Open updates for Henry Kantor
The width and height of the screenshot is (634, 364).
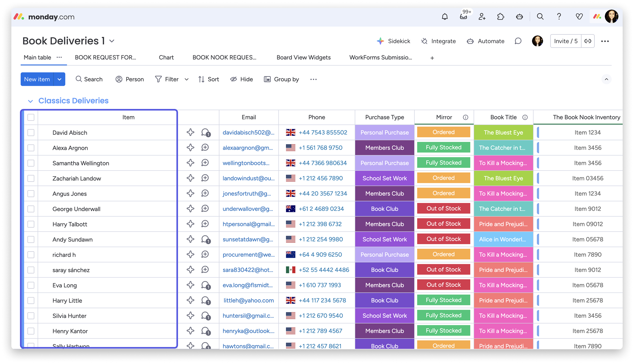pos(206,331)
